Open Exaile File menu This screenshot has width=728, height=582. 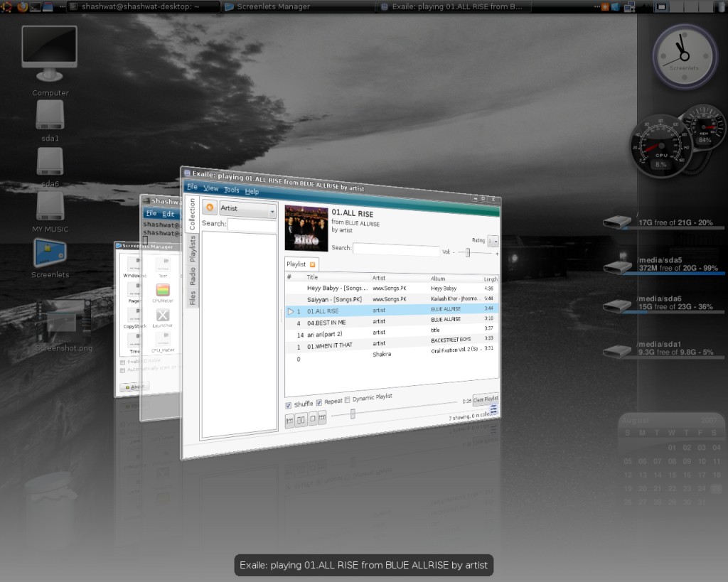click(x=192, y=187)
